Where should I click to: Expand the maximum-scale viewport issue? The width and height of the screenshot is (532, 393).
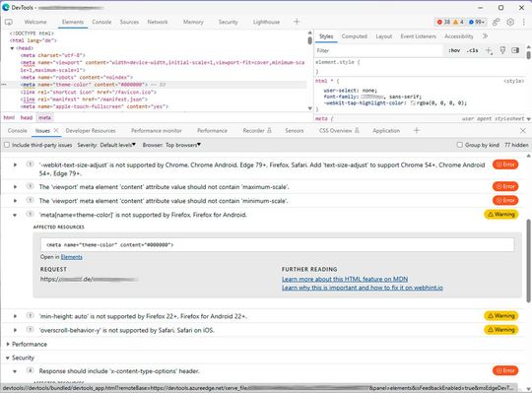click(x=15, y=187)
